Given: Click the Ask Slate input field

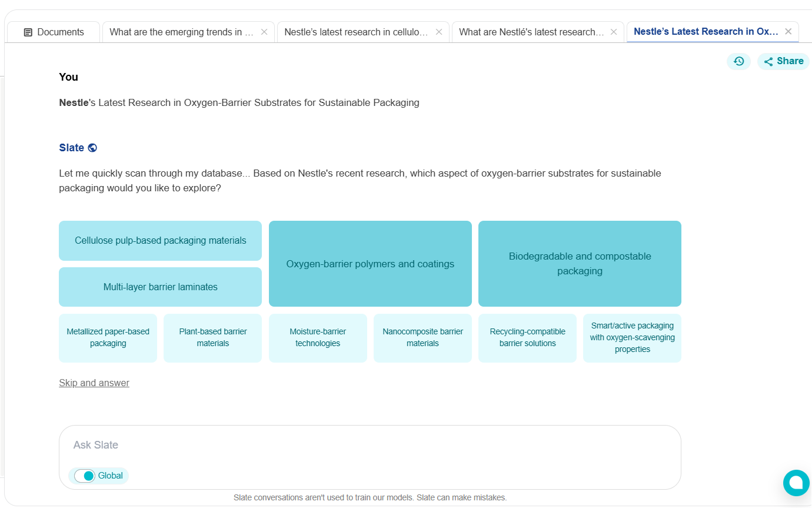Looking at the screenshot, I should point(370,445).
